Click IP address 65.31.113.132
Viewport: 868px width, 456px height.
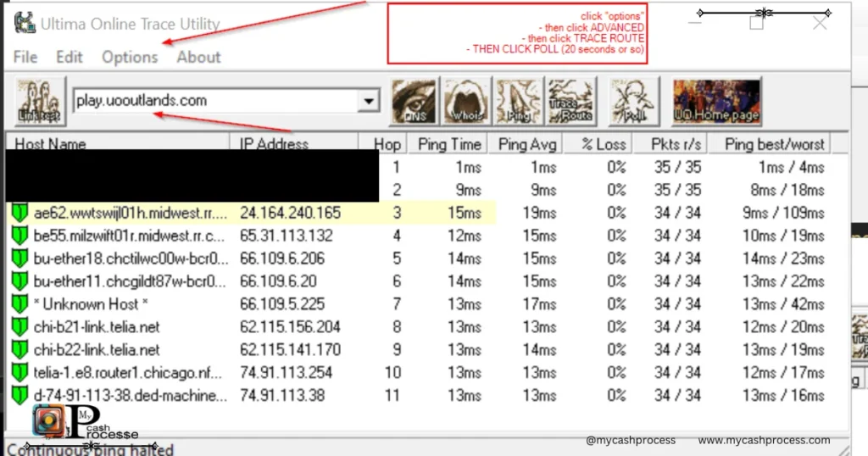pos(287,236)
